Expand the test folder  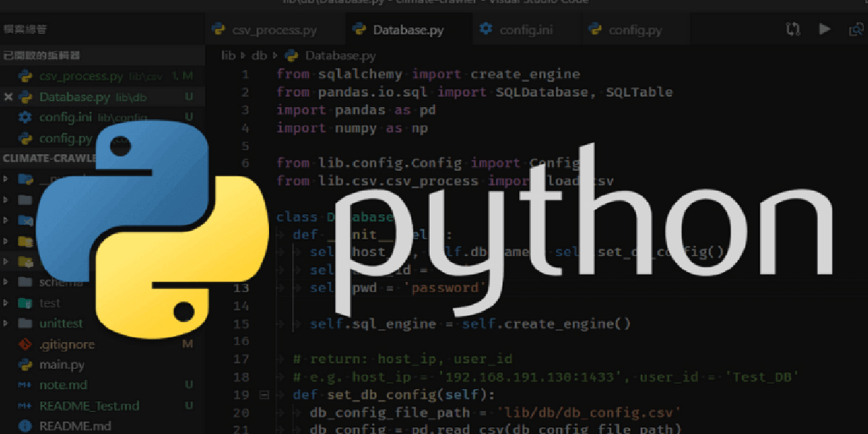7,303
